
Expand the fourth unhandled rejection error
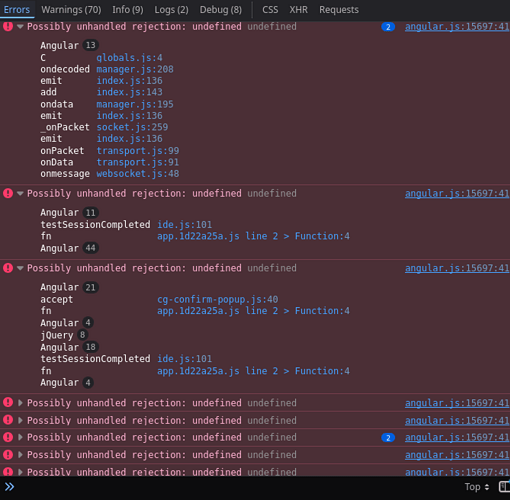point(20,403)
